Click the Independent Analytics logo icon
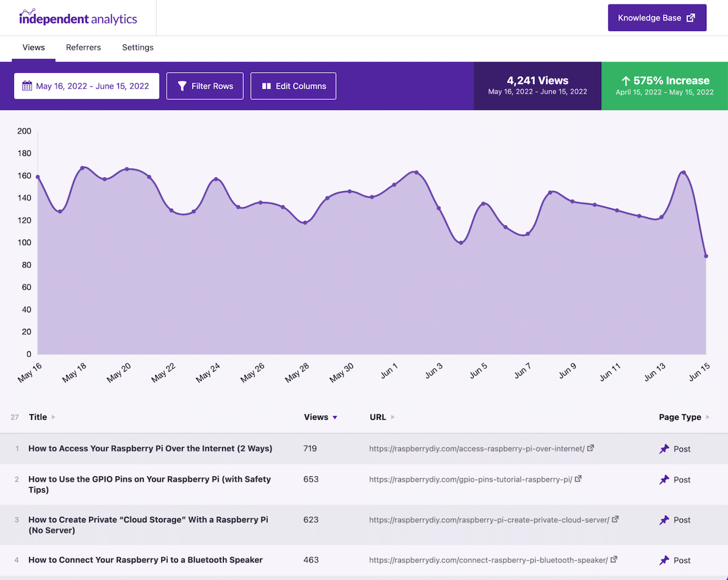Screen dimensions: 728x580 (25, 12)
